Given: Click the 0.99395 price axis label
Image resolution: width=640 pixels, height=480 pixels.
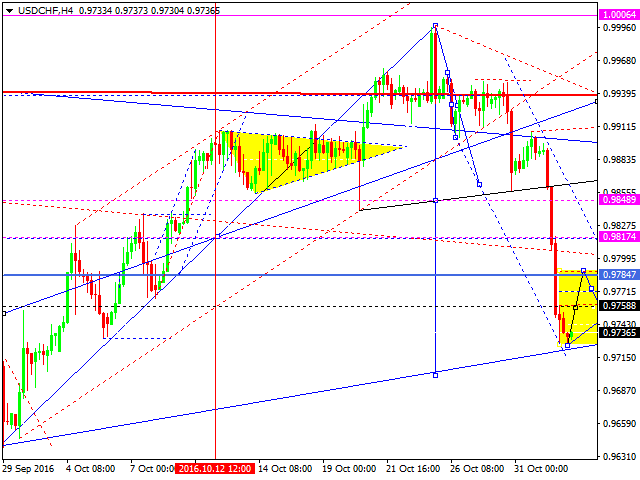Looking at the screenshot, I should click(620, 94).
